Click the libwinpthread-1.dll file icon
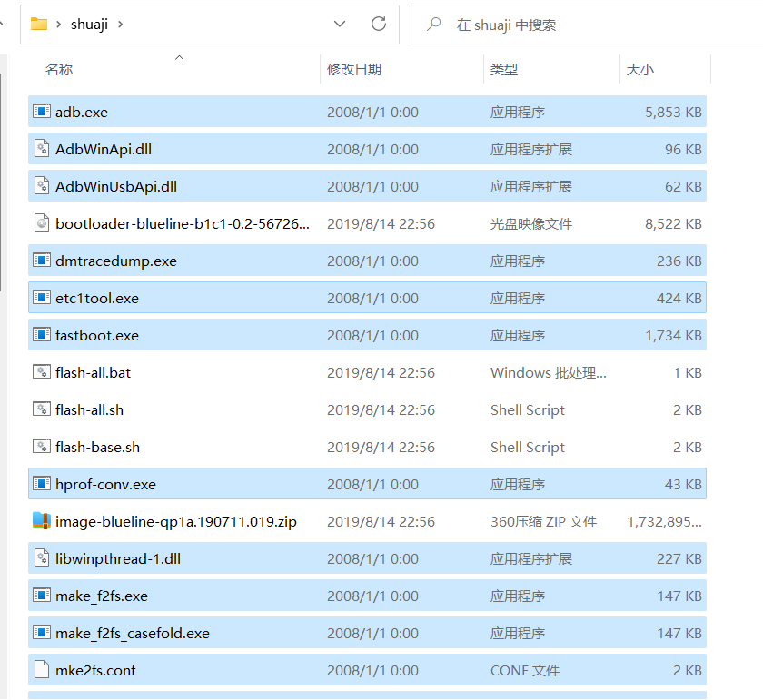This screenshot has height=700, width=763. [x=42, y=558]
